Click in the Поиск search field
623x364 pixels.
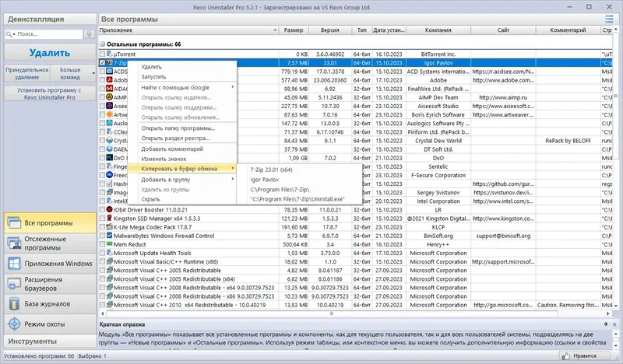50,34
